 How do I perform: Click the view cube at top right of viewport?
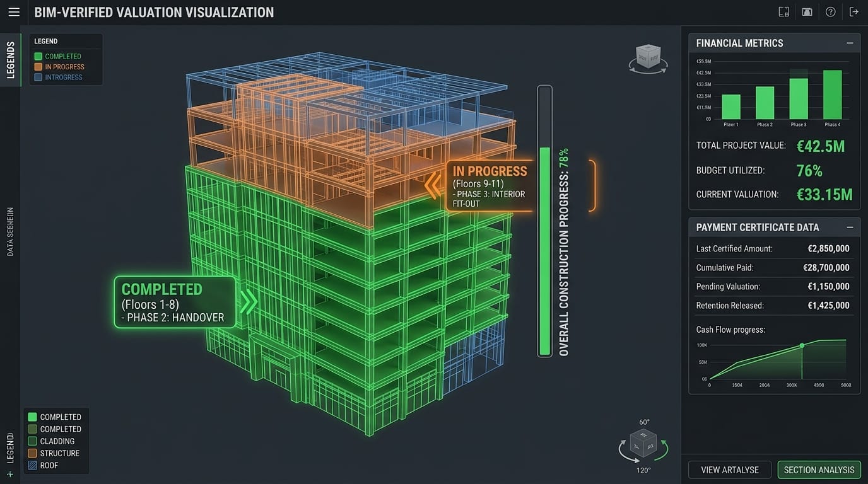click(648, 57)
